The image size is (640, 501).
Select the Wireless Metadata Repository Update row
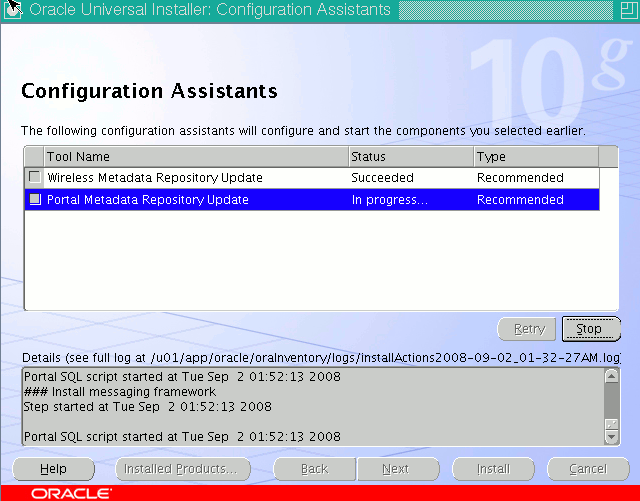(312, 178)
